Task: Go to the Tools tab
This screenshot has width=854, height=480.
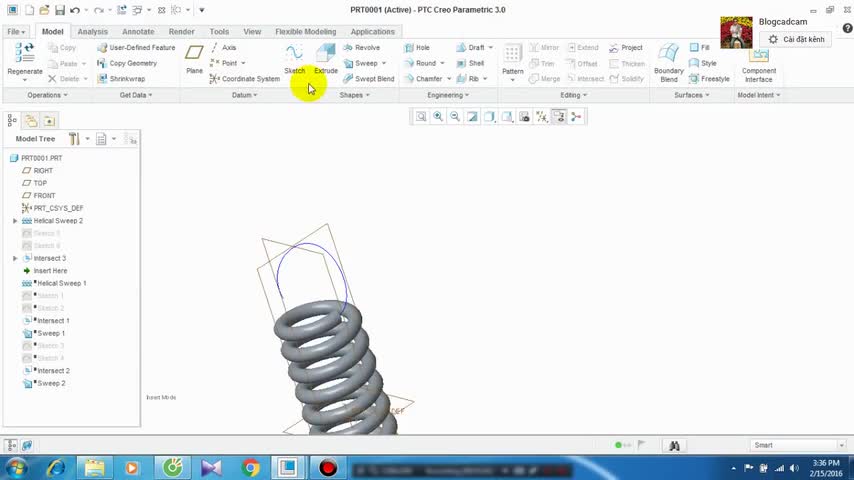Action: 219,32
